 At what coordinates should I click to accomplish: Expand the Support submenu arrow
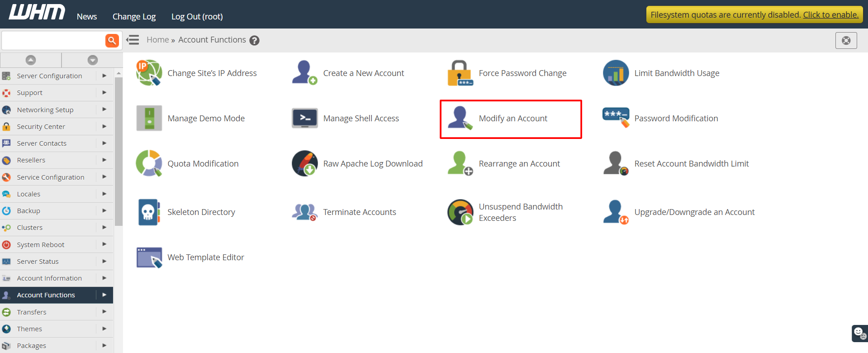click(104, 92)
